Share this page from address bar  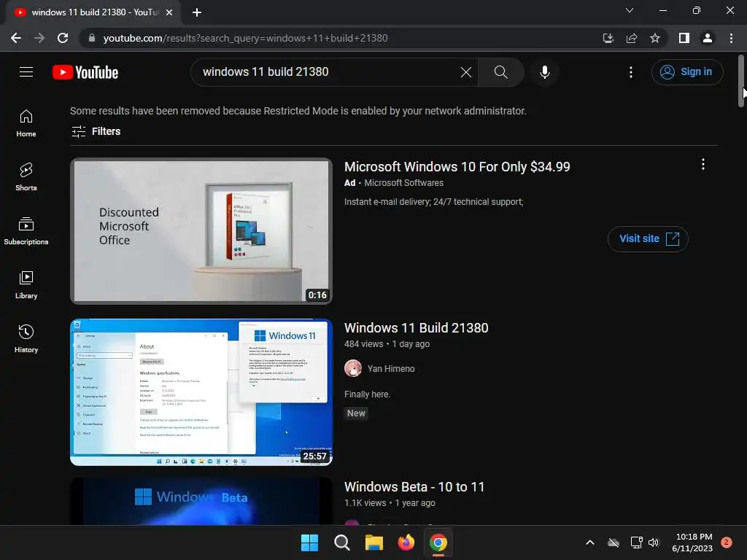tap(632, 38)
